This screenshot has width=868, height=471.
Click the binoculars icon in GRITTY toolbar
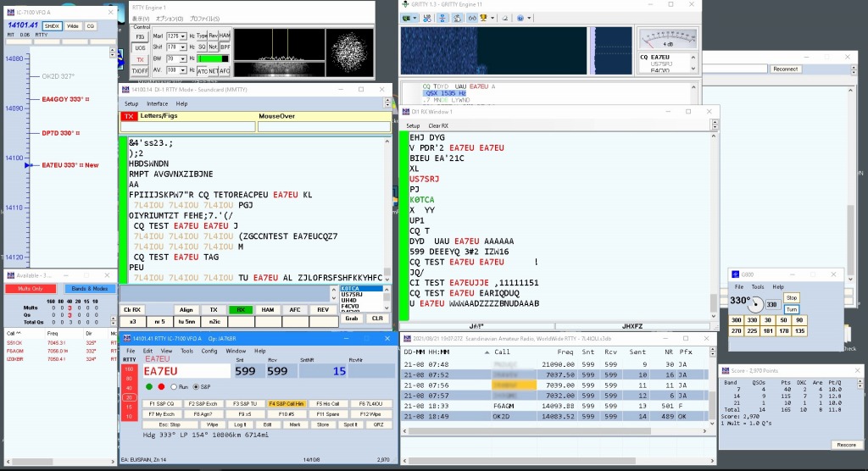(x=472, y=18)
